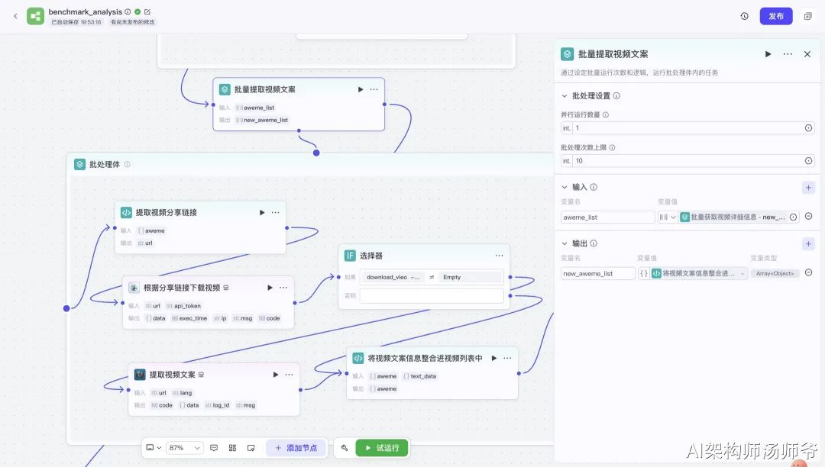Click settings icon at right of 并行运行数量 field

tap(808, 128)
